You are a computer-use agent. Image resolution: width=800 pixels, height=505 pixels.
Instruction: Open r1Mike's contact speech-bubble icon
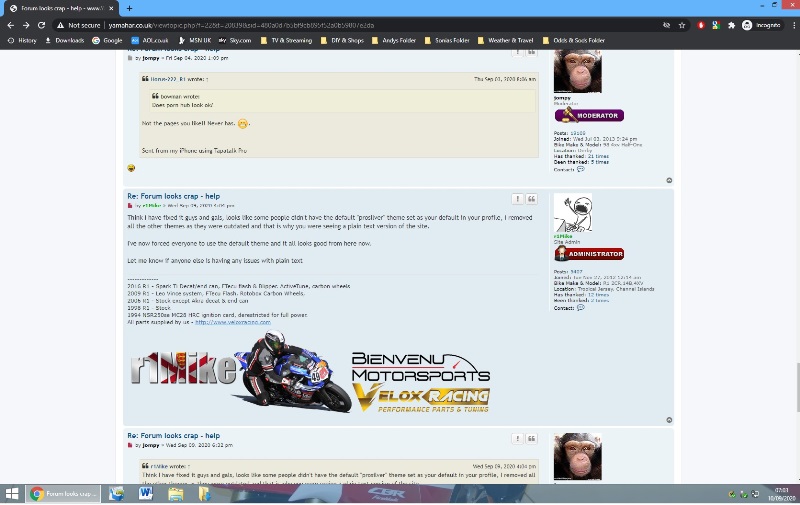581,308
